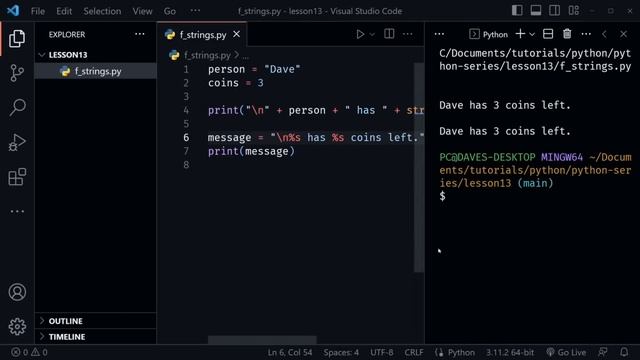Click the VS Code logo icon
This screenshot has height=360, width=640.
point(13,11)
